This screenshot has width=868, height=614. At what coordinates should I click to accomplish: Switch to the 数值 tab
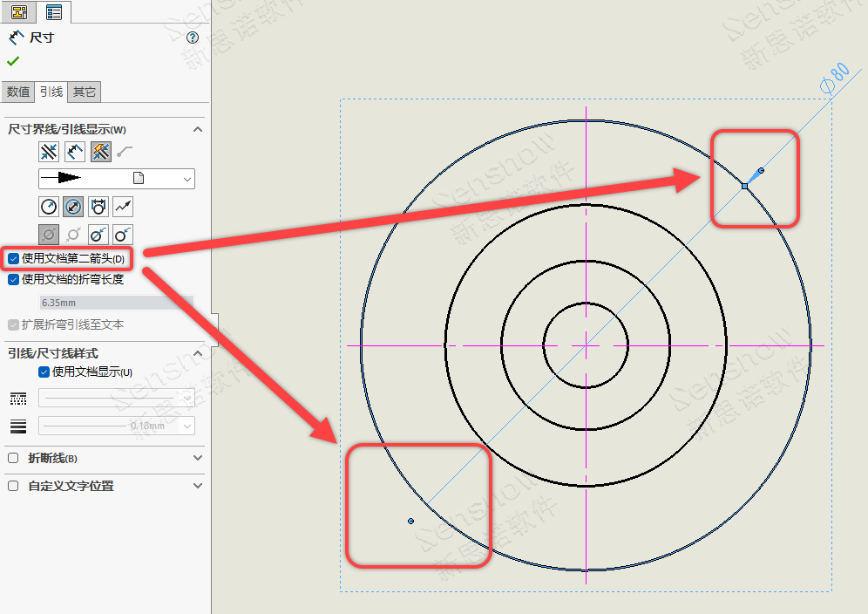(18, 92)
